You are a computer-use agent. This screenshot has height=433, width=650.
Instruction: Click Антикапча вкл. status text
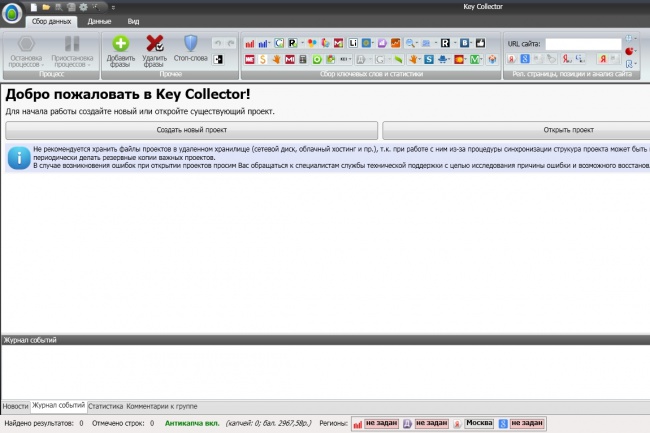[192, 423]
